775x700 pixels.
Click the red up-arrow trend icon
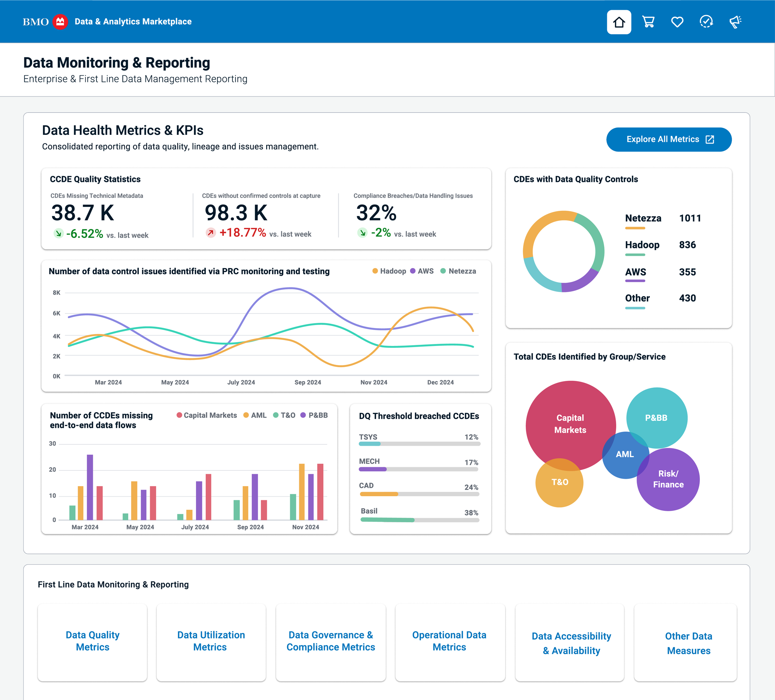click(x=210, y=233)
